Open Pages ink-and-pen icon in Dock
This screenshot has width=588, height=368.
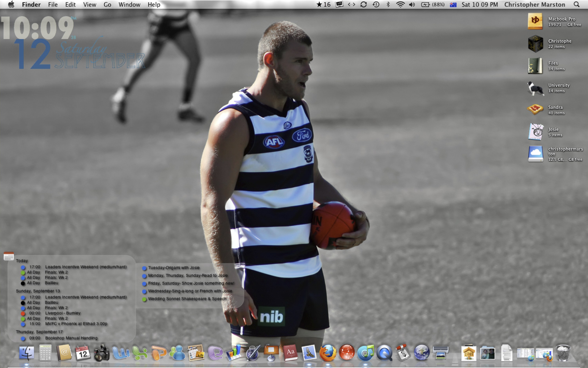253,353
